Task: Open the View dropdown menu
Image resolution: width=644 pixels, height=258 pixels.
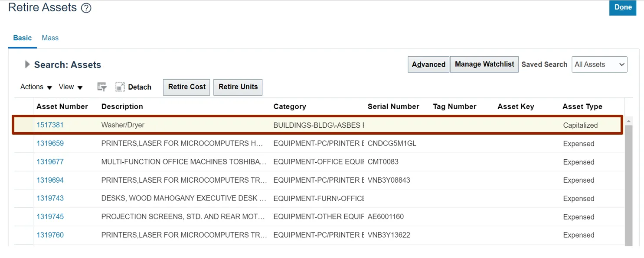Action: (x=71, y=87)
